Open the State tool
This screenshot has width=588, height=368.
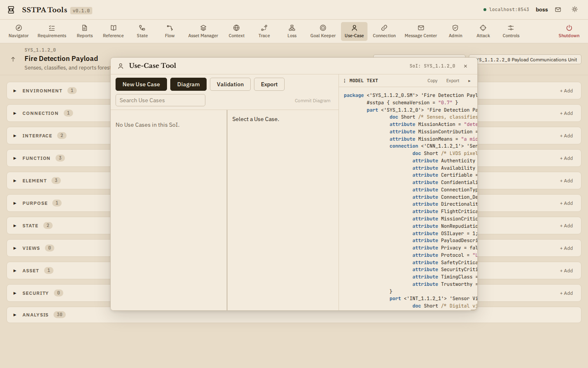[x=142, y=31]
